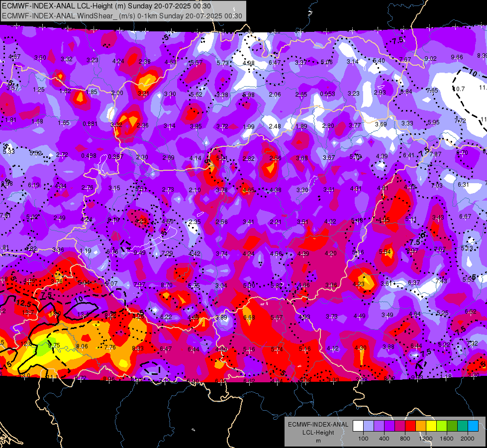The width and height of the screenshot is (487, 448).
Task: Click the map value '1.25'
Action: point(39,90)
